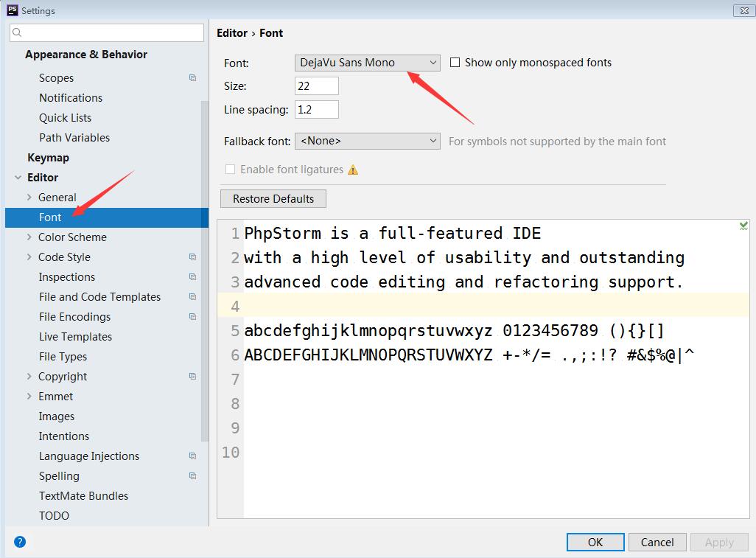This screenshot has height=558, width=756.
Task: Open the Keymap settings page
Action: pos(48,158)
